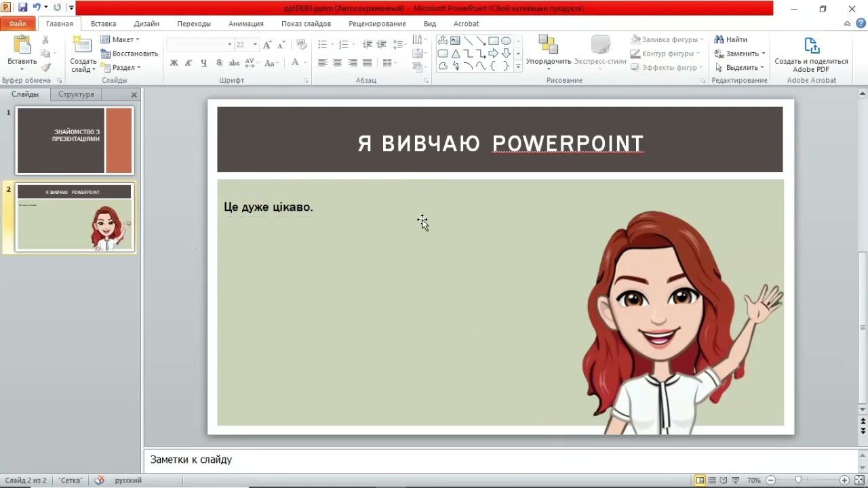Image resolution: width=868 pixels, height=488 pixels.
Task: Expand the shapes gallery More button
Action: tap(518, 66)
